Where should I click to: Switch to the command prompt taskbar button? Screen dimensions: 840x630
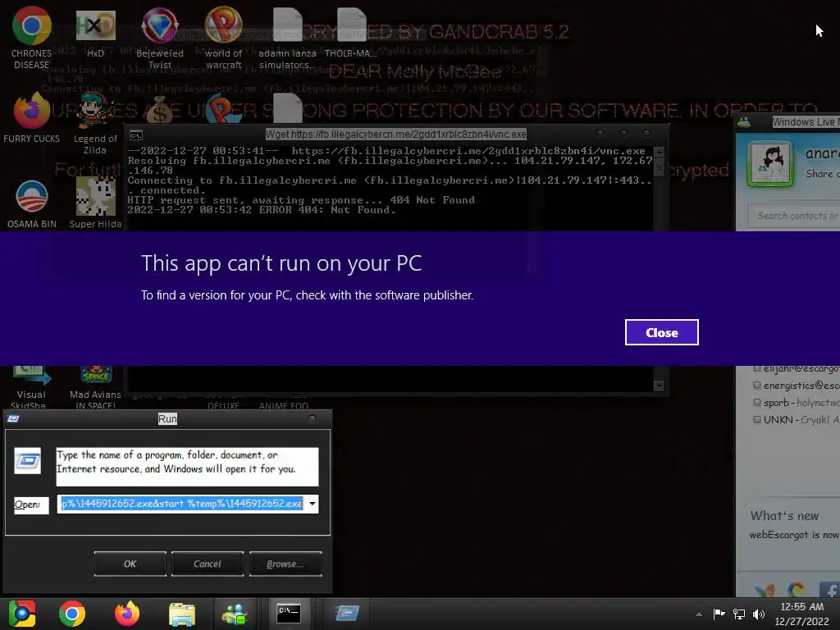[x=289, y=614]
